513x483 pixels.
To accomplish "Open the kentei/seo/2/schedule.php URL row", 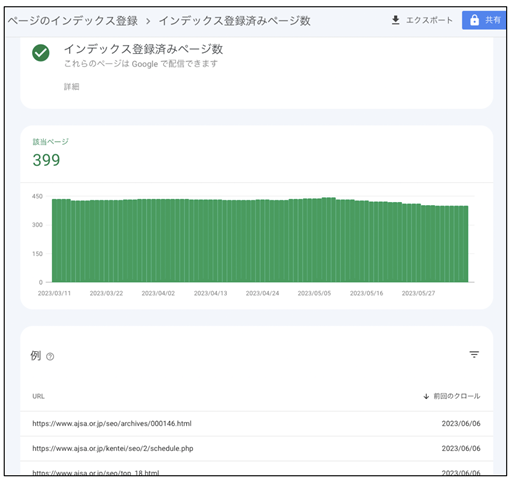I will click(x=256, y=449).
